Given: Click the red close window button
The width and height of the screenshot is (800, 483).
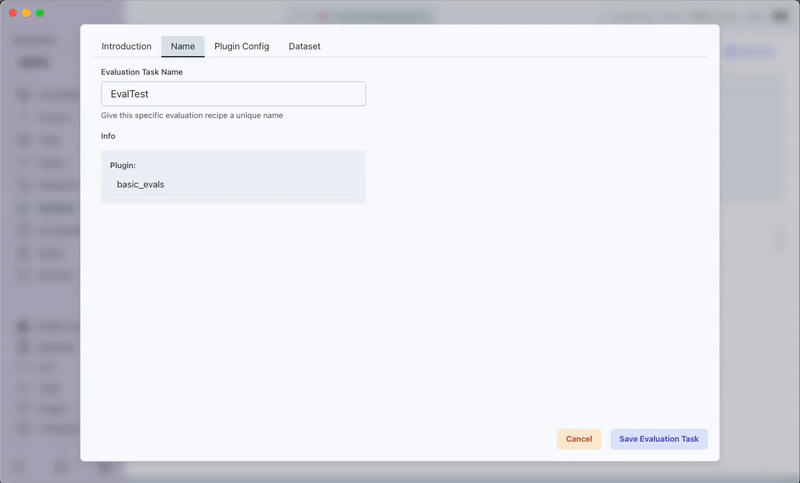Looking at the screenshot, I should click(14, 13).
